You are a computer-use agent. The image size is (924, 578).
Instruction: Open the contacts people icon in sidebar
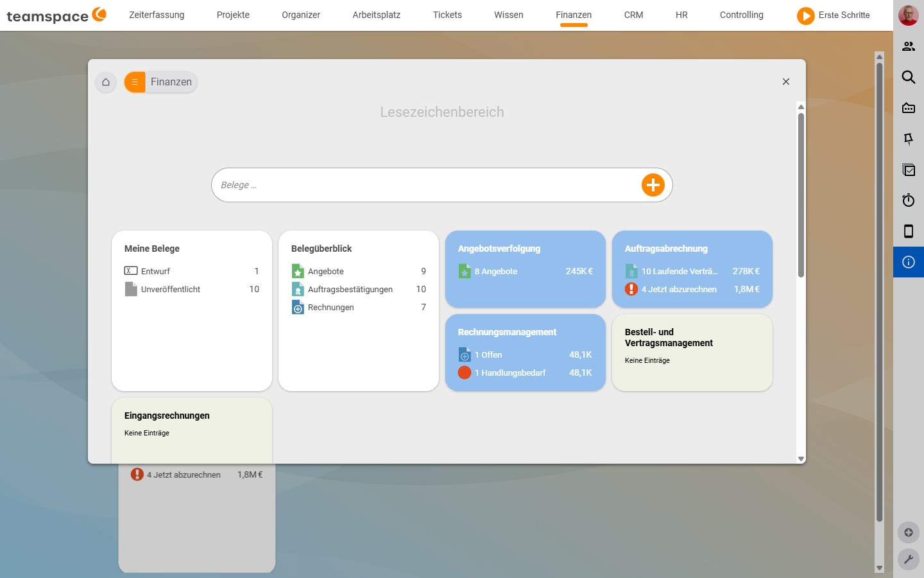point(909,46)
